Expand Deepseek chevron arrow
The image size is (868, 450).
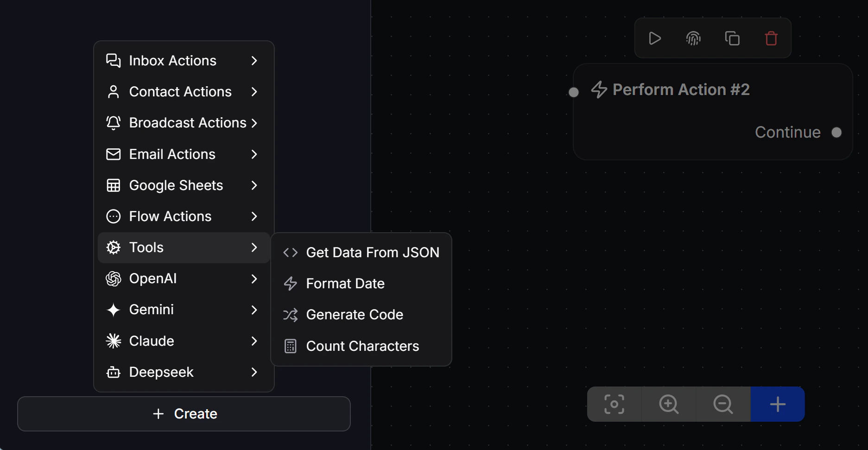tap(254, 372)
